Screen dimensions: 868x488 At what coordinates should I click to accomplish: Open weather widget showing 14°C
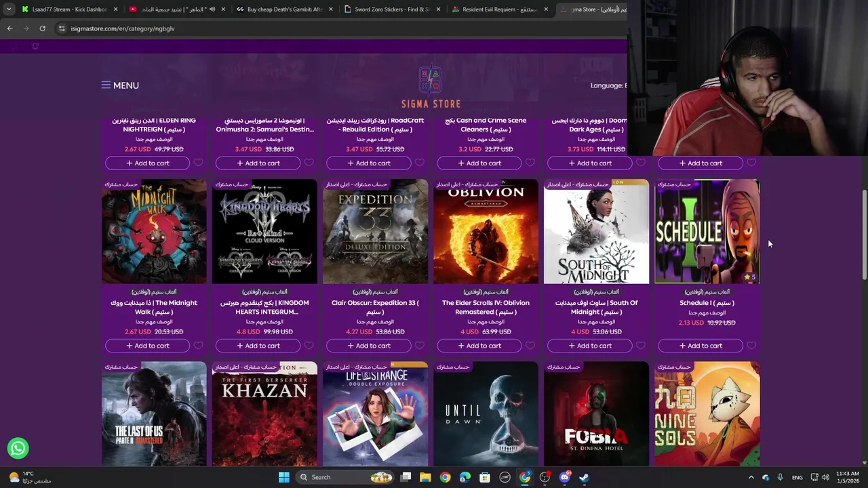(x=28, y=477)
